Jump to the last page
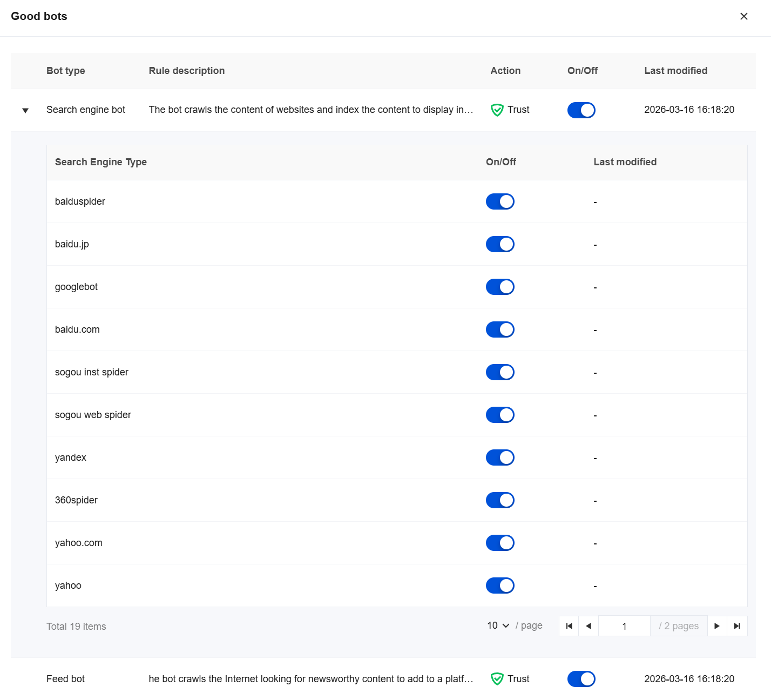The image size is (771, 700). (737, 626)
